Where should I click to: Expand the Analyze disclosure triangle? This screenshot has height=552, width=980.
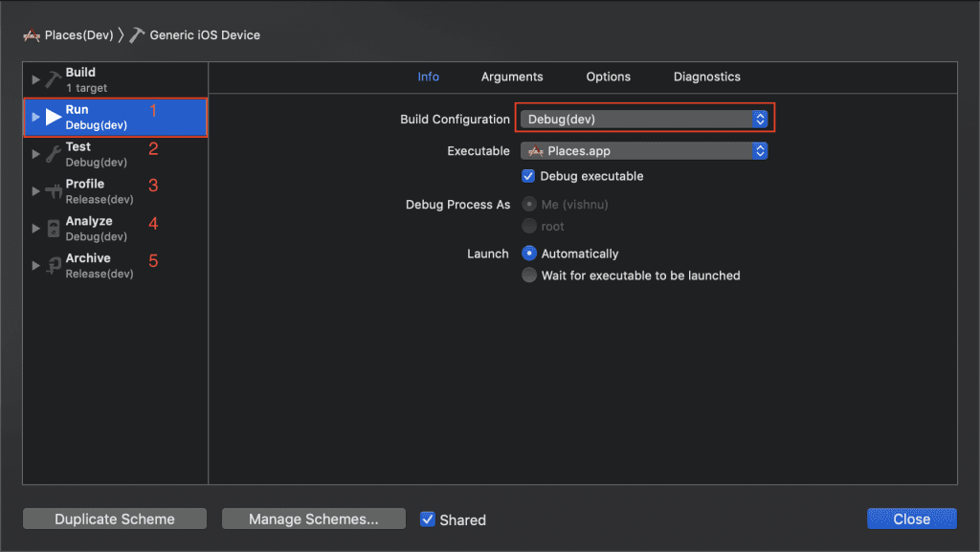[35, 229]
